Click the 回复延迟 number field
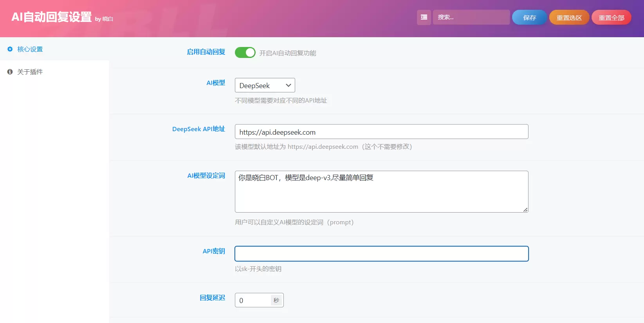Viewport: 644px width, 323px height. [x=253, y=300]
